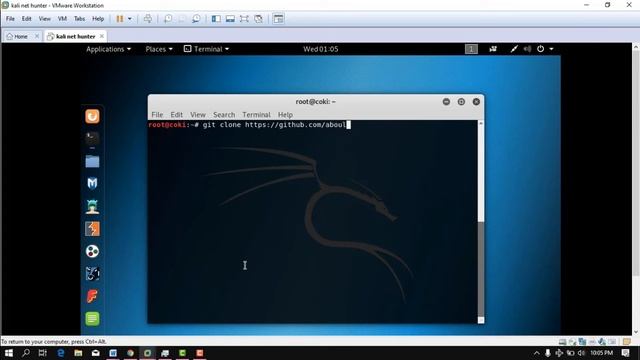Open terminal View menu
640x360 pixels.
coord(198,115)
